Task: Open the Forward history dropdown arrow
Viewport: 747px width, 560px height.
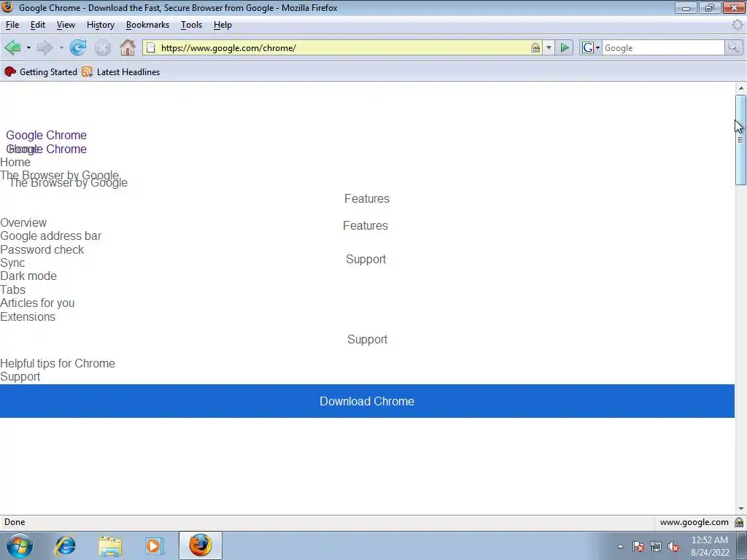Action: point(61,47)
